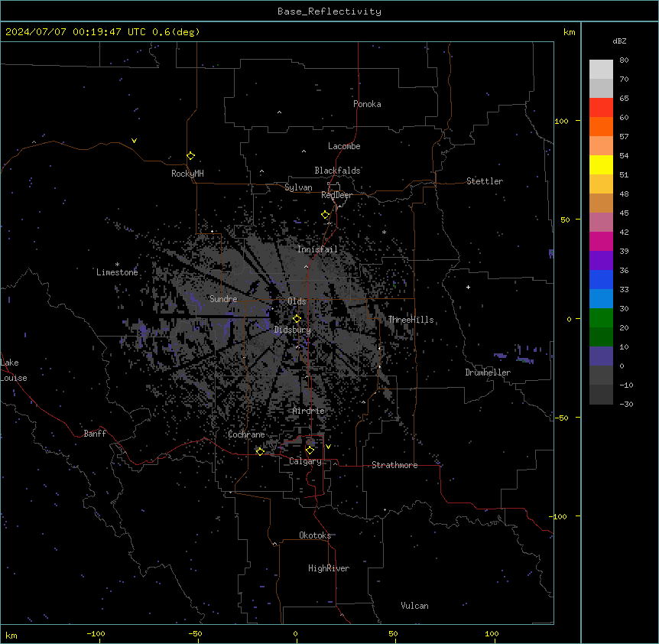Click the Calgary city label
Viewport: 659px width, 644px height.
(306, 461)
